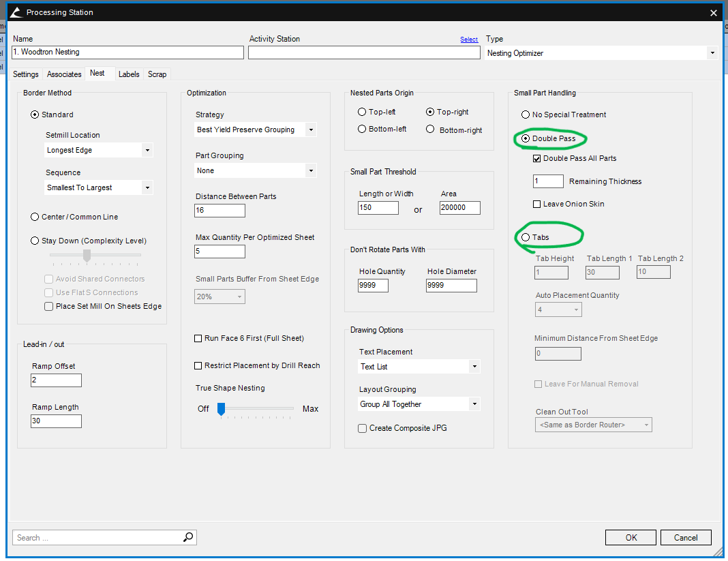The width and height of the screenshot is (728, 561).
Task: Click the True Shape Nesting slider handle
Action: tap(222, 409)
